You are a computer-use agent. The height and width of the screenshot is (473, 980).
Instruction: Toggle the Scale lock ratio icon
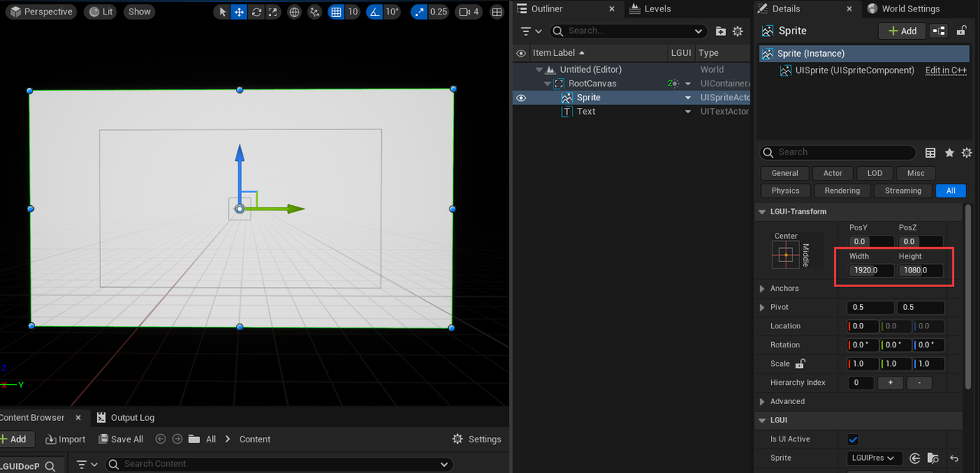[800, 364]
